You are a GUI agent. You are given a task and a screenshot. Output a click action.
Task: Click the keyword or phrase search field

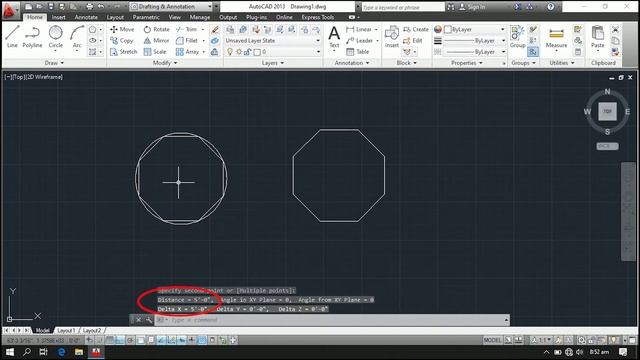(x=403, y=7)
